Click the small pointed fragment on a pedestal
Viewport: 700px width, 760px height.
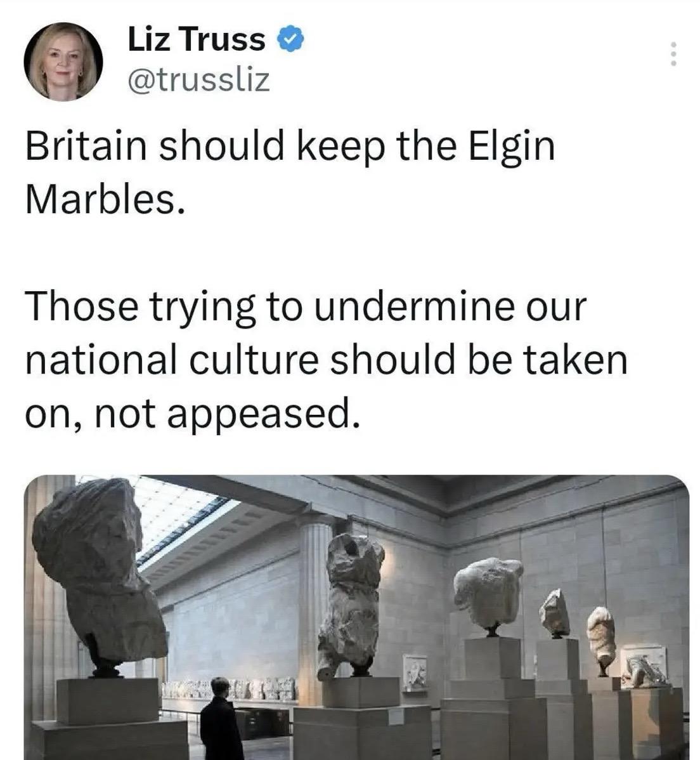point(555,613)
